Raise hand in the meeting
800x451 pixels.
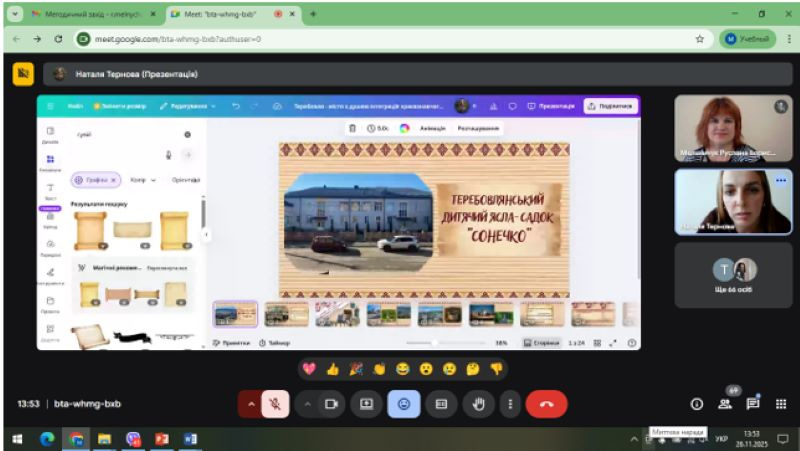click(x=479, y=404)
